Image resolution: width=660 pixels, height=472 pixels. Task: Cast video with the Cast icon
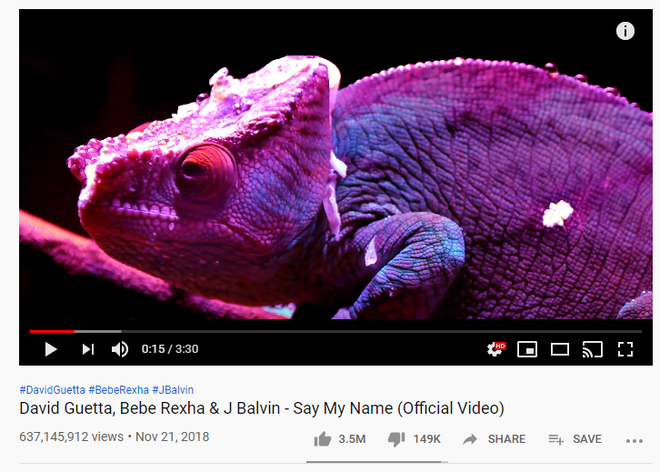[x=592, y=349]
